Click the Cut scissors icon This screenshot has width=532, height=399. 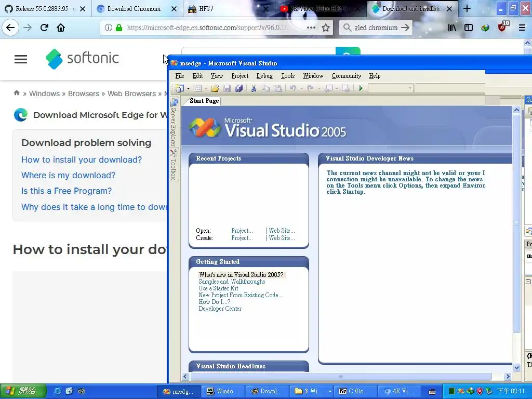tap(254, 88)
